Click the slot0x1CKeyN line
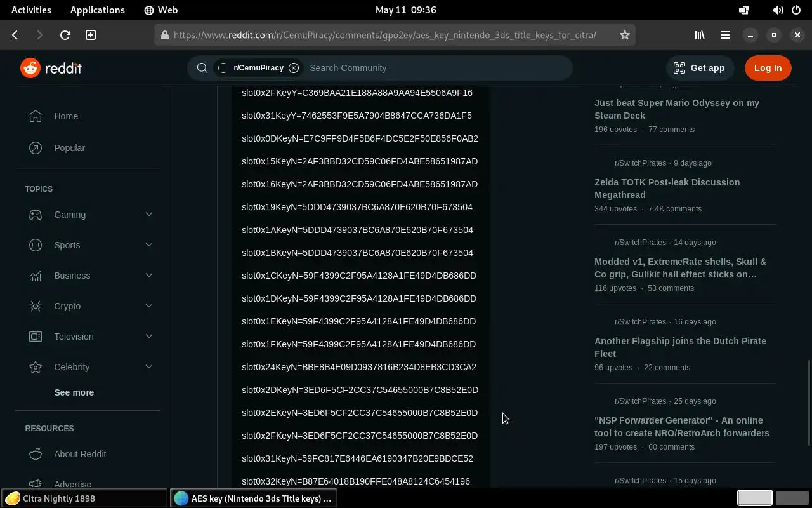The width and height of the screenshot is (812, 508). coord(359,276)
